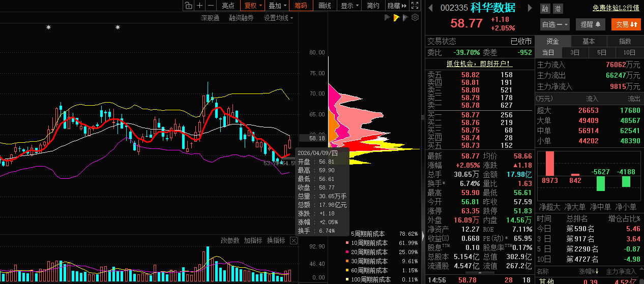
Task: Click the 002335 科华数据 stock title
Action: pos(478,8)
